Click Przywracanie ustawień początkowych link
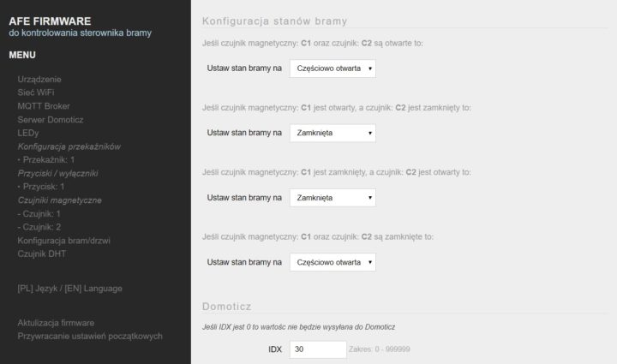This screenshot has width=617, height=364. point(90,337)
